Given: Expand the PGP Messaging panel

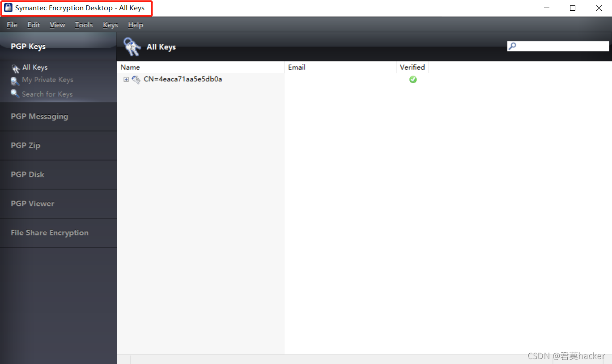Looking at the screenshot, I should (x=58, y=116).
